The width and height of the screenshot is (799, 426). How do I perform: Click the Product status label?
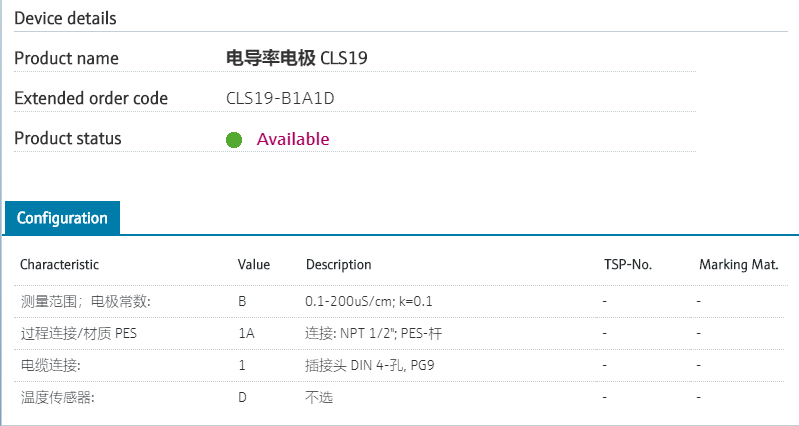[x=68, y=138]
